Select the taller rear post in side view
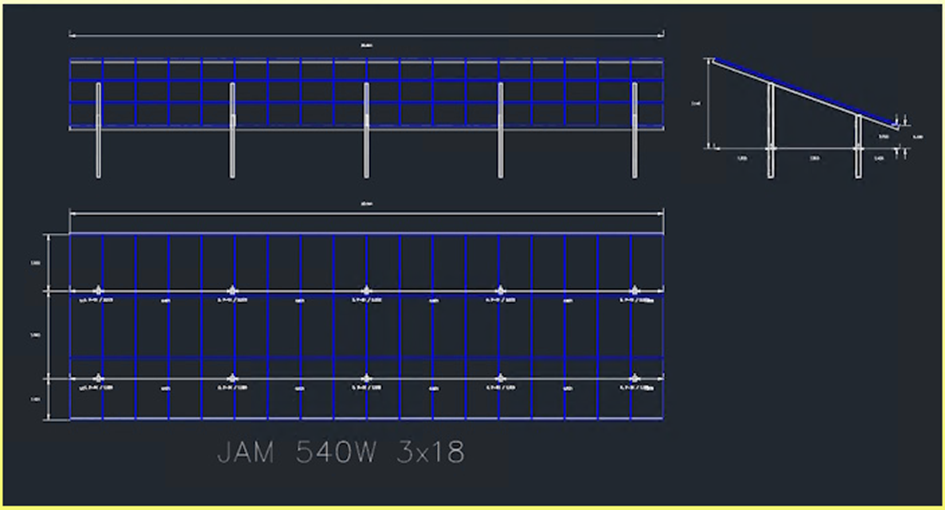945x510 pixels. 770,130
